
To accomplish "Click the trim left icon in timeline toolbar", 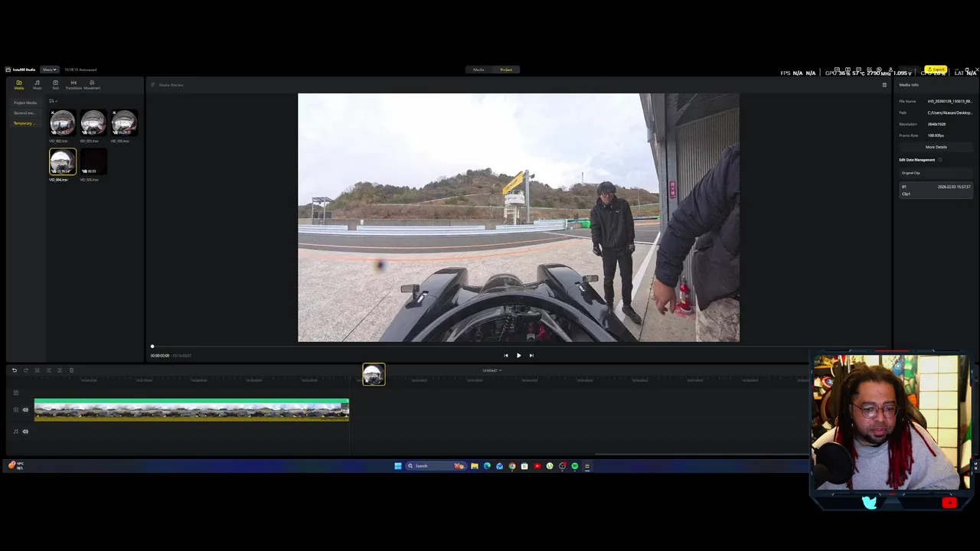I will [x=48, y=370].
